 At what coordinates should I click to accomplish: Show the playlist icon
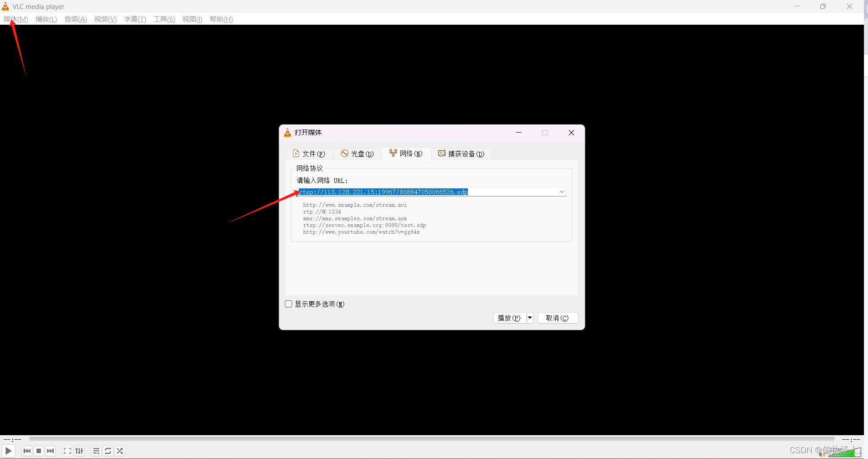tap(96, 451)
